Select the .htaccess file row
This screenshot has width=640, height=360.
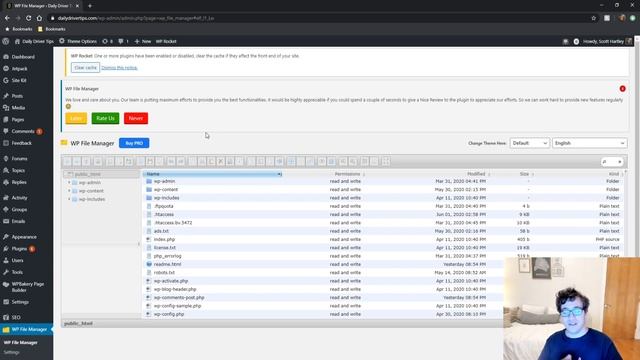(x=383, y=214)
